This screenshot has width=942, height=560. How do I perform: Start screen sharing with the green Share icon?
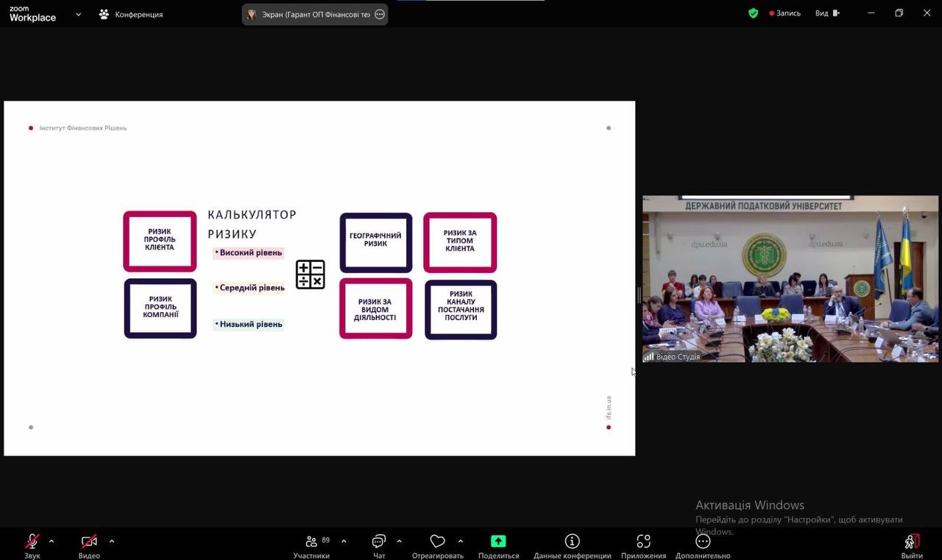pyautogui.click(x=498, y=542)
